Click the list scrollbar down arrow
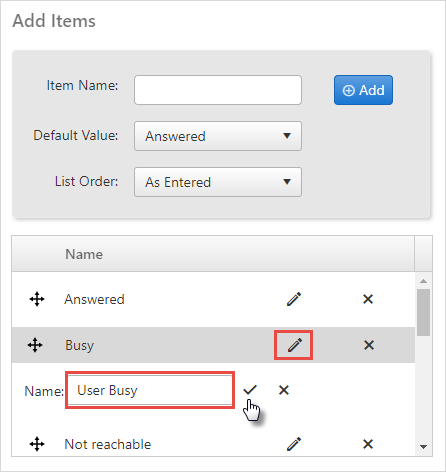Viewport: 446px width, 472px height. pos(423,447)
